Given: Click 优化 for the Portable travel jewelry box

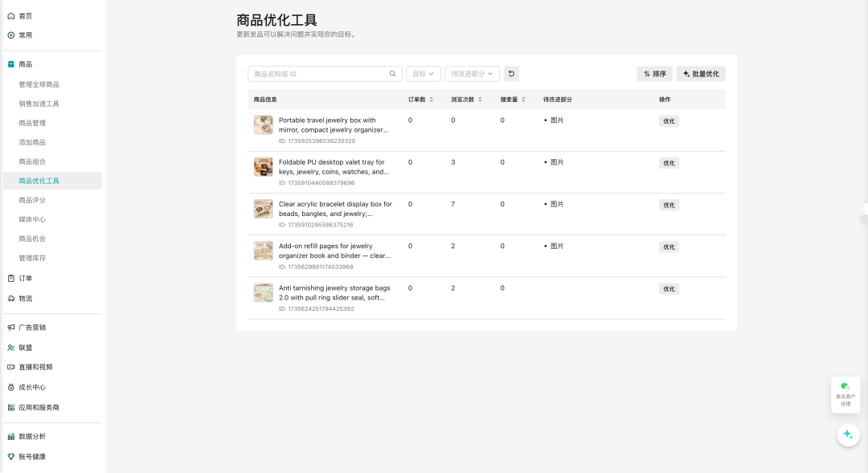Looking at the screenshot, I should coord(669,121).
